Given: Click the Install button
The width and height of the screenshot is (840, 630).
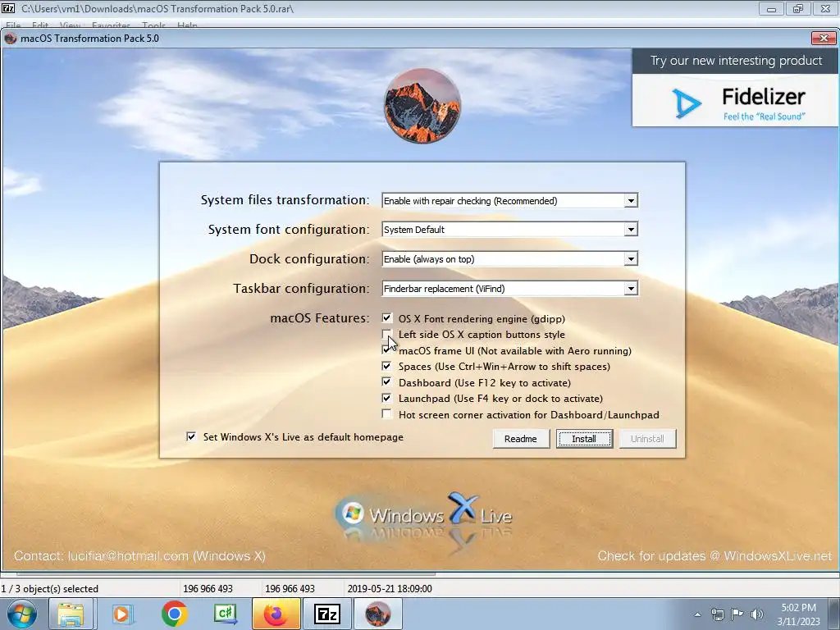Looking at the screenshot, I should (584, 439).
